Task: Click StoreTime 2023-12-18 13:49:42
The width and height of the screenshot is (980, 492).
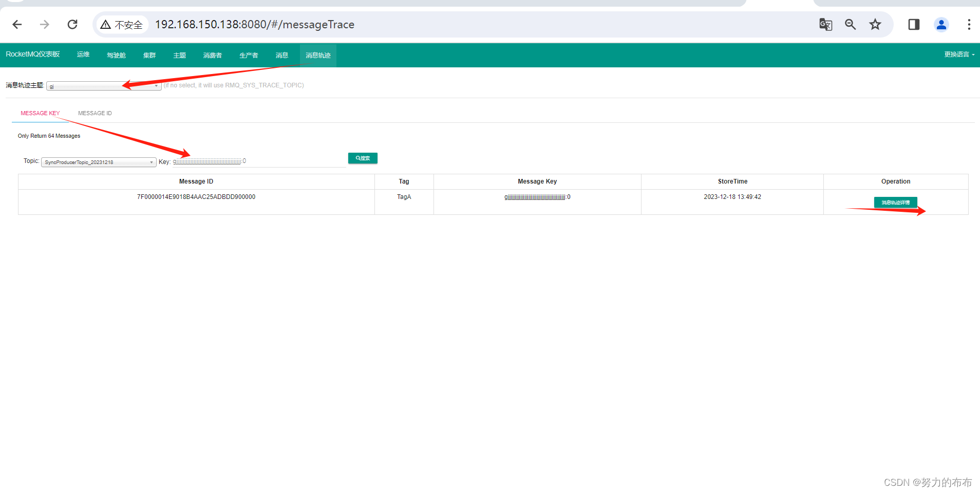Action: (732, 197)
